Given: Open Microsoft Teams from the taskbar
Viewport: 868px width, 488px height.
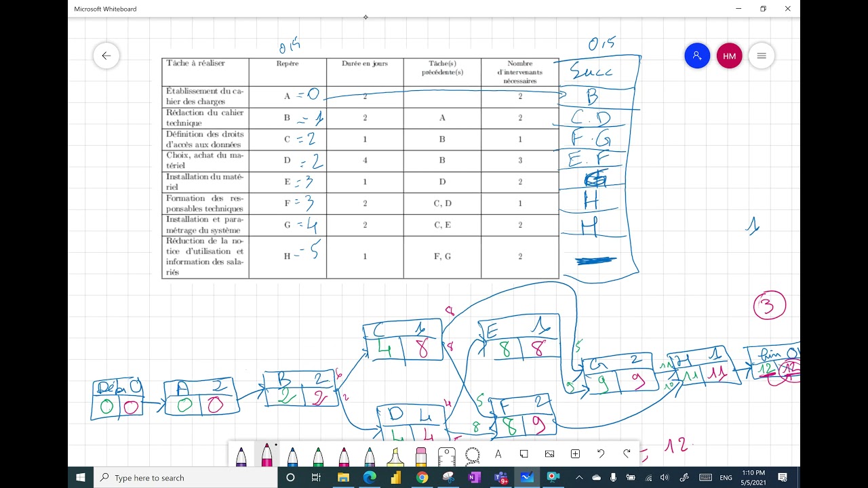Looking at the screenshot, I should click(x=501, y=477).
